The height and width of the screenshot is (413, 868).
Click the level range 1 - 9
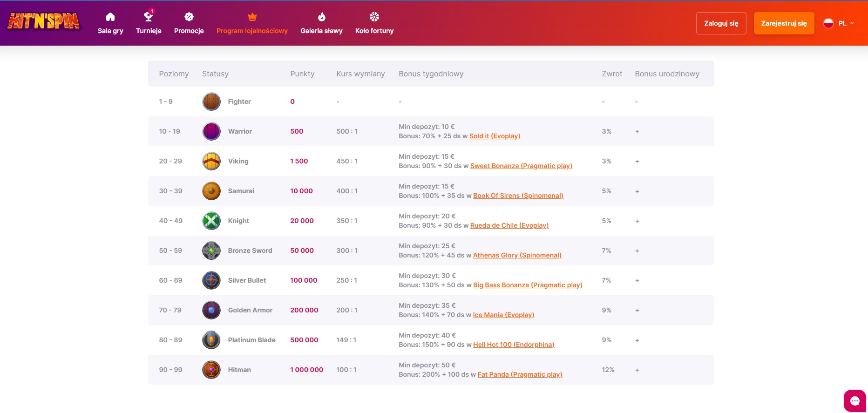point(166,102)
